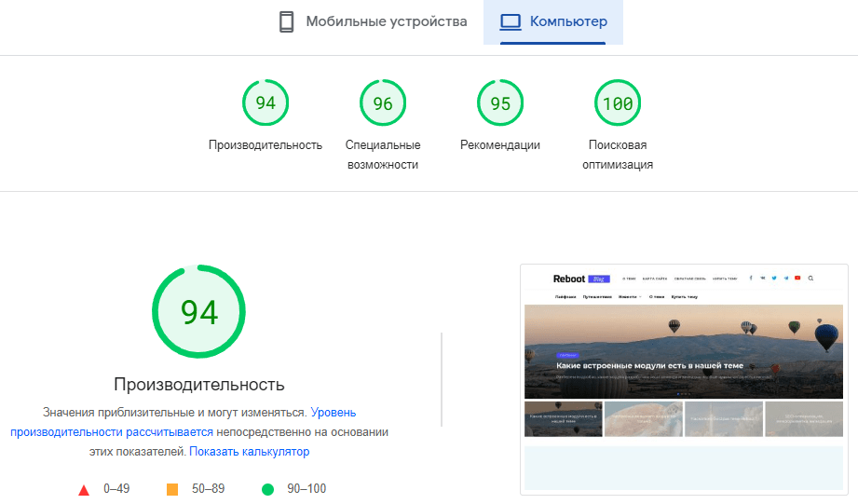Click the Reboot logo in screenshot
This screenshot has width=858, height=504.
click(569, 279)
